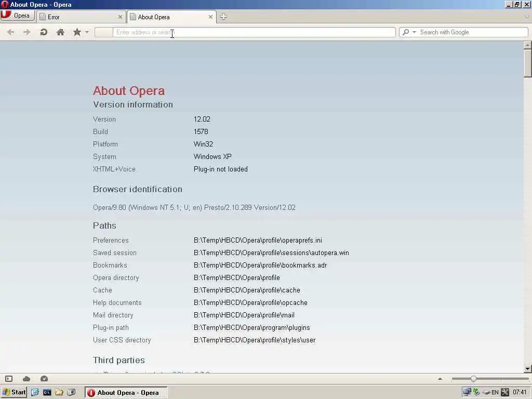Image resolution: width=532 pixels, height=399 pixels.
Task: Open the Windows Start menu
Action: pyautogui.click(x=14, y=392)
